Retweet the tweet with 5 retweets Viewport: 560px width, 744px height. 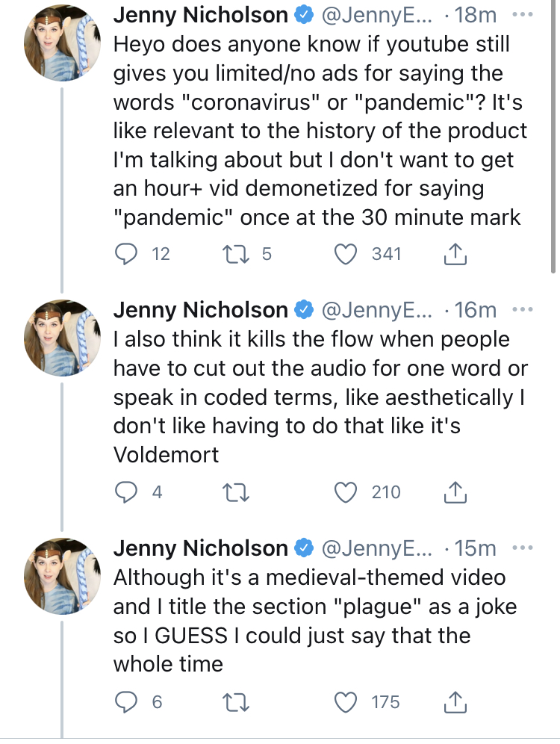click(236, 254)
